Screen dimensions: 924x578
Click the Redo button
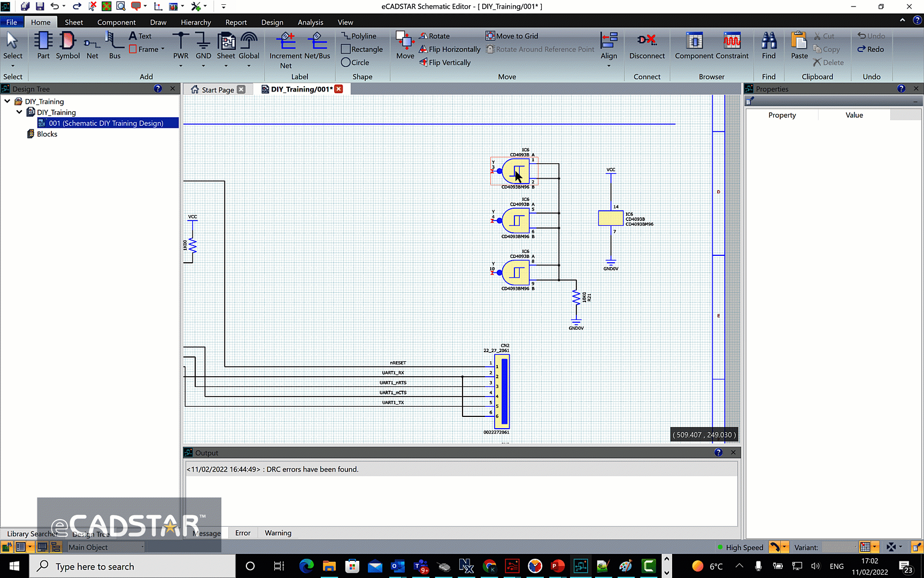(871, 49)
